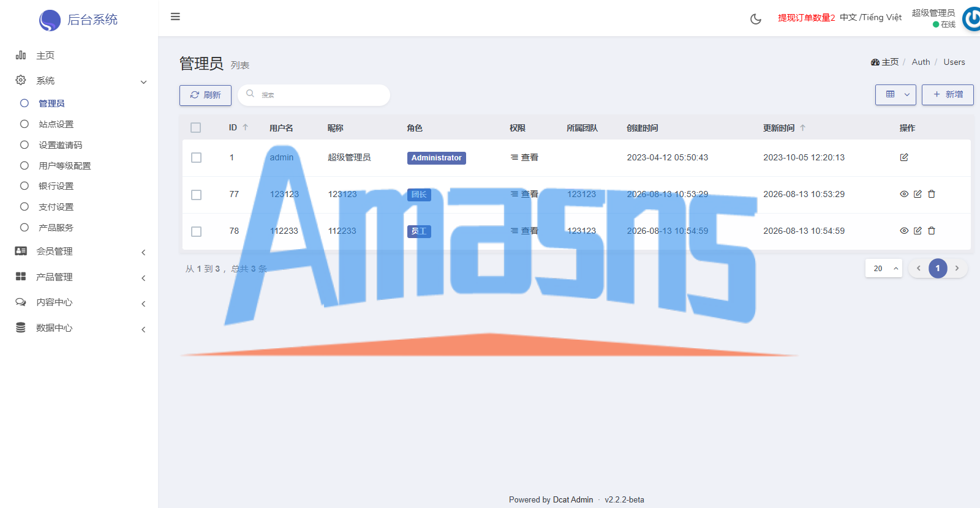The image size is (980, 508).
Task: Select all rows with header checkbox
Action: click(x=196, y=128)
